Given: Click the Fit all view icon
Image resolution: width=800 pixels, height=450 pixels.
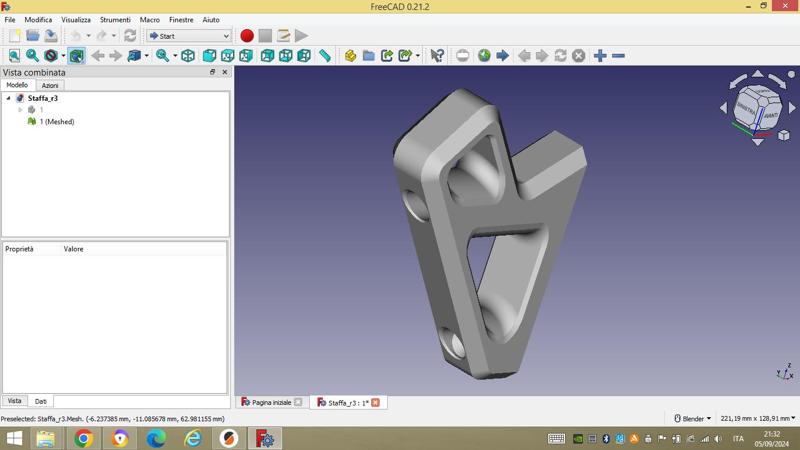Looking at the screenshot, I should (14, 56).
